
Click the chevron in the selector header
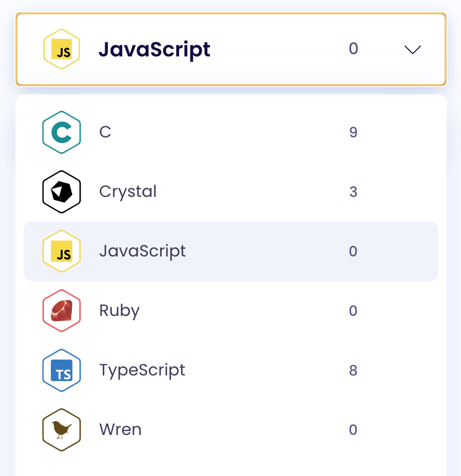click(412, 50)
